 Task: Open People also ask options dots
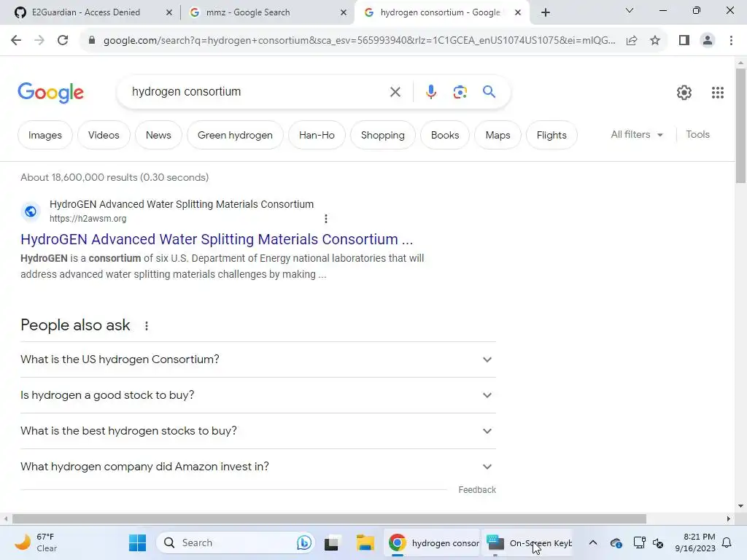pyautogui.click(x=147, y=326)
